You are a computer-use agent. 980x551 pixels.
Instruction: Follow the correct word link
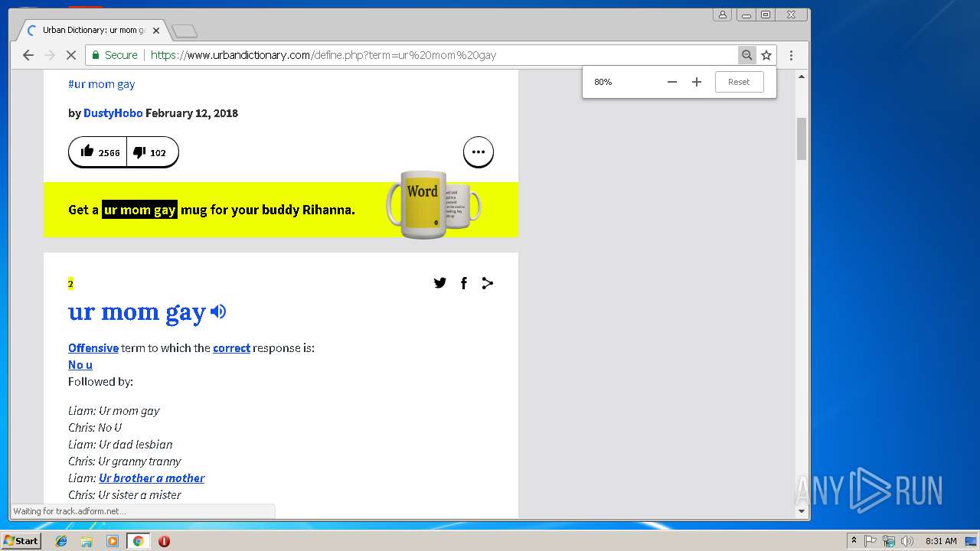(x=231, y=347)
